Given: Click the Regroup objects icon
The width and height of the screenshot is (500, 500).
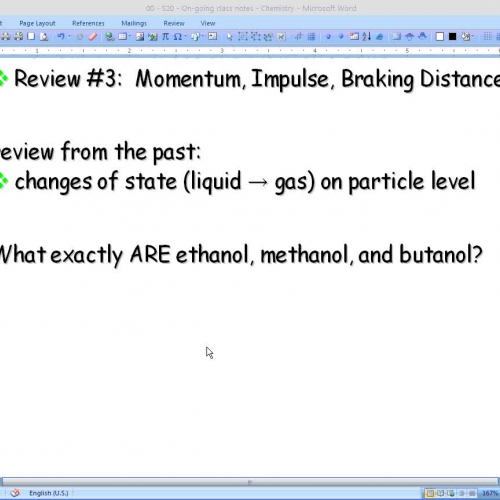Looking at the screenshot, I should pyautogui.click(x=268, y=37).
